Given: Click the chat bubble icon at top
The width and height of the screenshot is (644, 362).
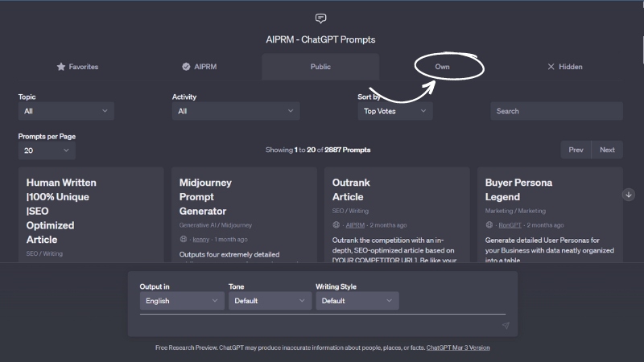Looking at the screenshot, I should [321, 18].
